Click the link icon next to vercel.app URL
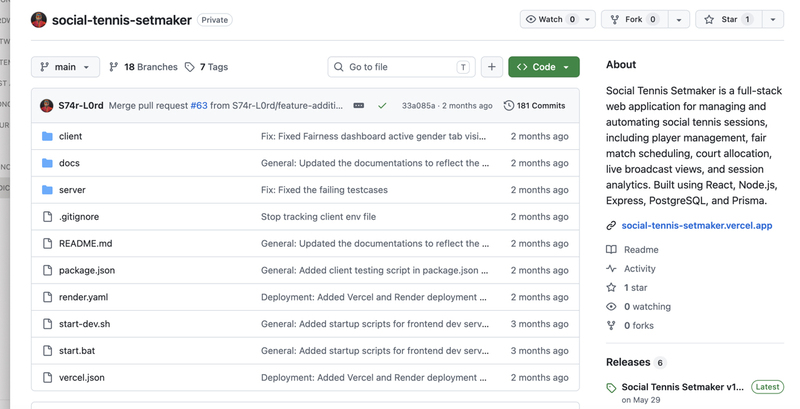Image resolution: width=800 pixels, height=409 pixels. [x=611, y=225]
